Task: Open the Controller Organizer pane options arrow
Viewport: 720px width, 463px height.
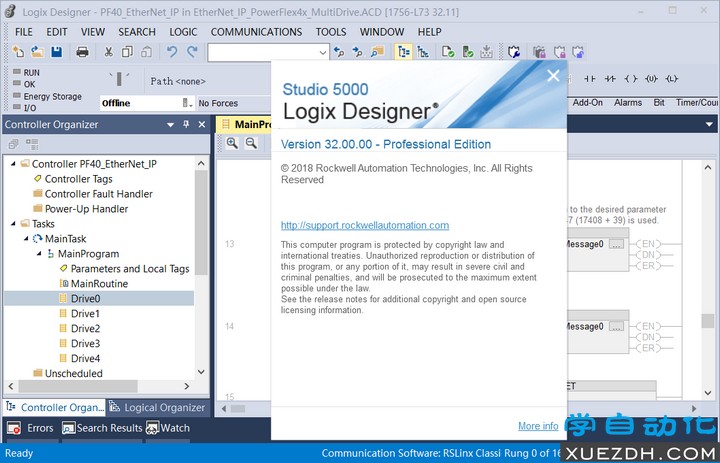Action: tap(170, 124)
